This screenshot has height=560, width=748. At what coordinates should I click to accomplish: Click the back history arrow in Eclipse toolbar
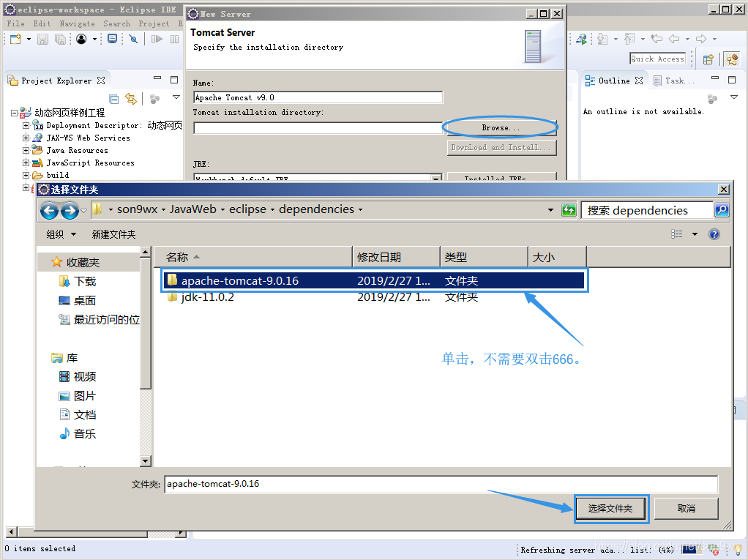tap(674, 39)
